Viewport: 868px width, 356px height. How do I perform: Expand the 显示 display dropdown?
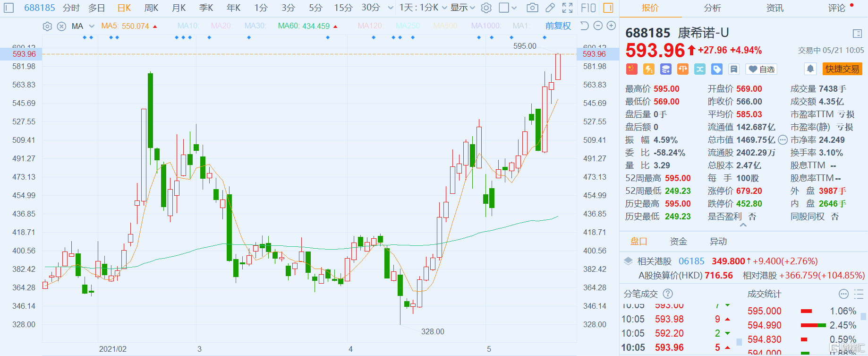coord(463,8)
